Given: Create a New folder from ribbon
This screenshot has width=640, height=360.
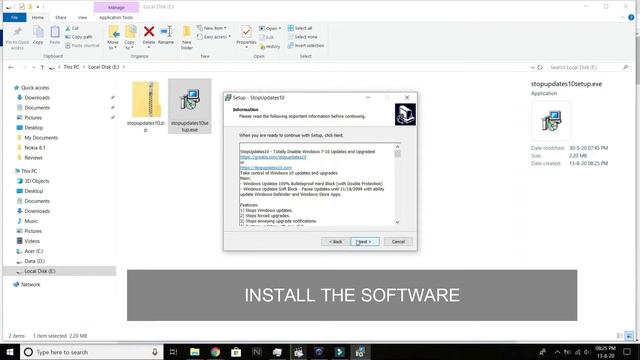Looking at the screenshot, I should coord(187,38).
